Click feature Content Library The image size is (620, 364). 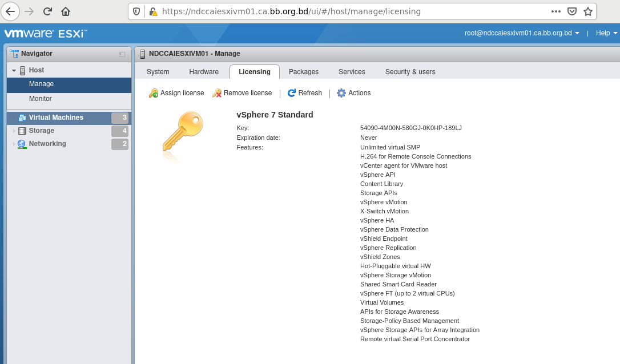click(x=381, y=184)
